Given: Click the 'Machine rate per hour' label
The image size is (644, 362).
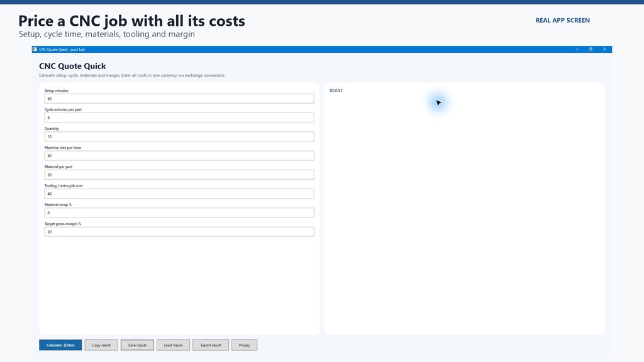Looking at the screenshot, I should coord(63,147).
